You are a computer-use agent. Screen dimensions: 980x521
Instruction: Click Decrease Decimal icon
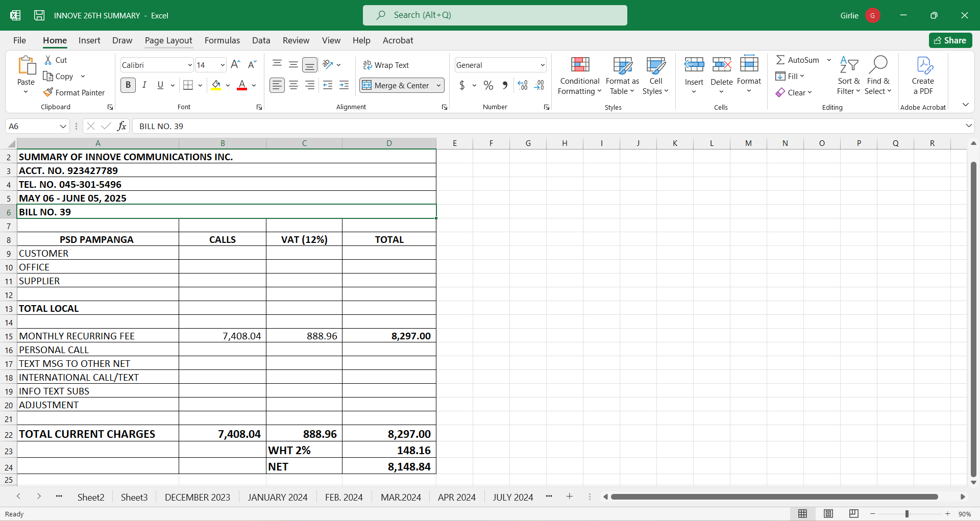pos(540,85)
